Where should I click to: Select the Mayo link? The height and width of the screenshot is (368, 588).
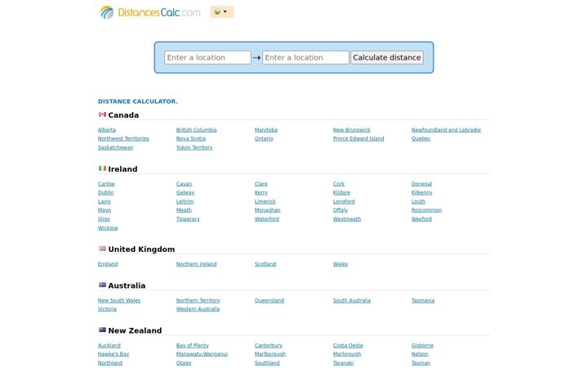point(105,210)
